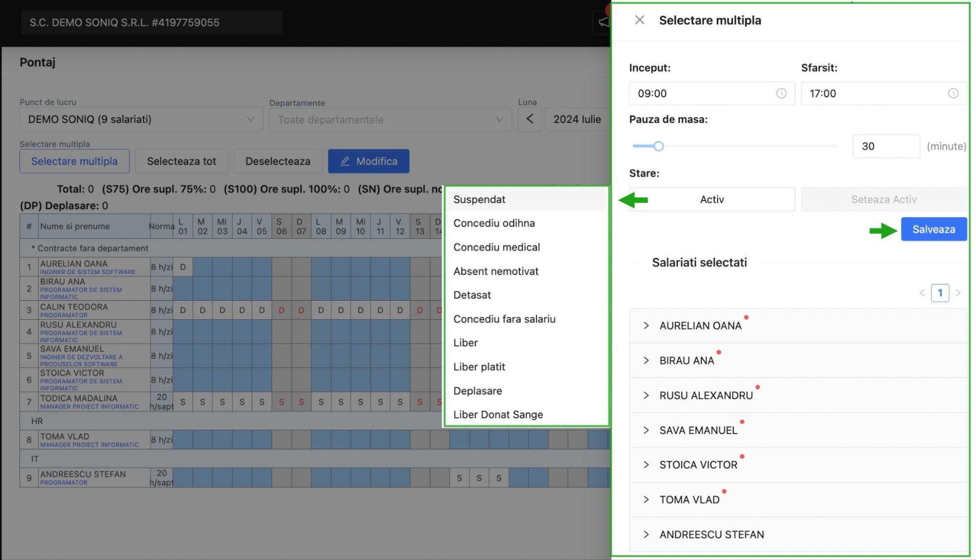
Task: Click AURELIAN OANA name in timesheet table
Action: point(74,264)
